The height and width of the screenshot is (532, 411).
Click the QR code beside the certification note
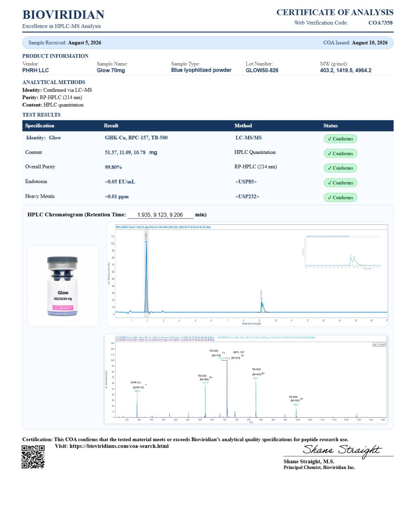coord(33,457)
